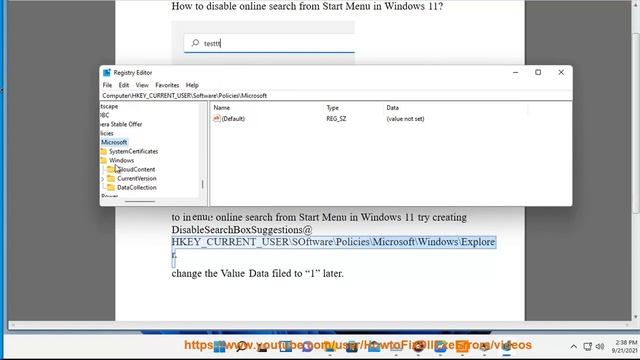
Task: Open the network tray icon
Action: click(587, 347)
